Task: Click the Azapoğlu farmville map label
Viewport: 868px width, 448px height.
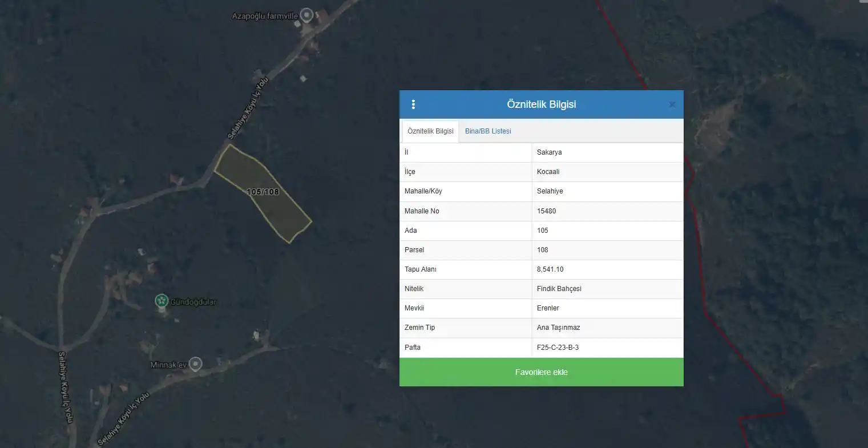Action: 265,16
